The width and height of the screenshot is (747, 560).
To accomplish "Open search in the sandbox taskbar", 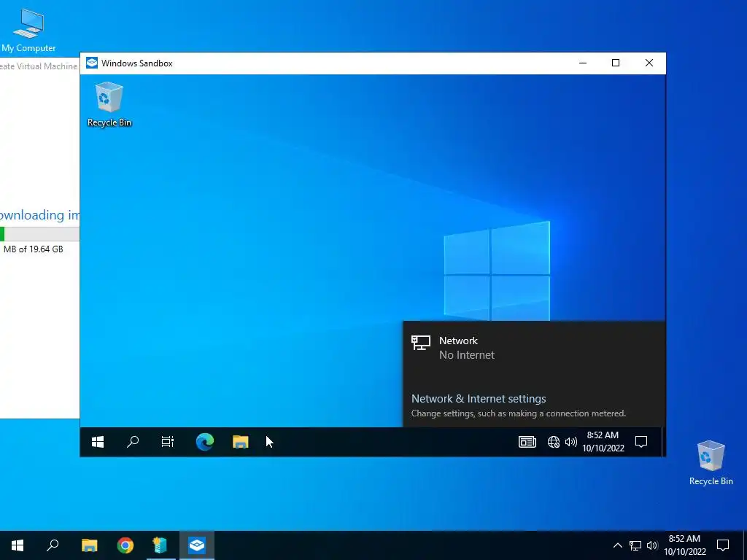I will point(133,443).
